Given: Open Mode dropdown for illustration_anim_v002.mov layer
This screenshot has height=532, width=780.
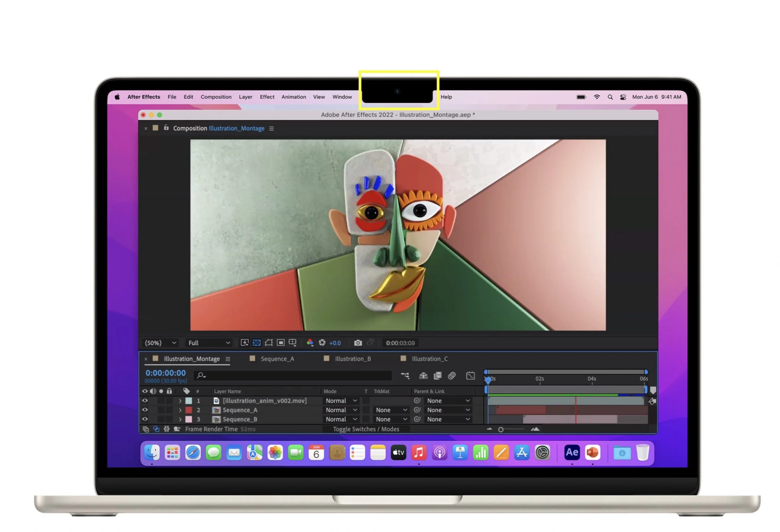Looking at the screenshot, I should [341, 401].
